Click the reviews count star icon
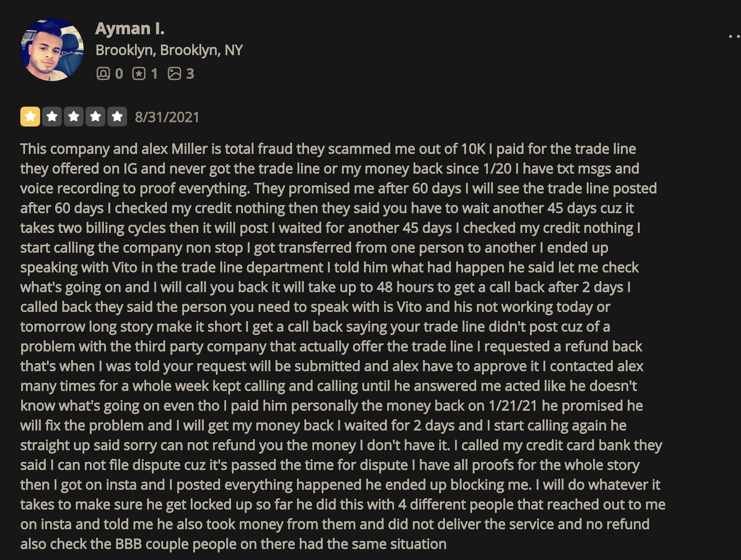Viewport: 741px width, 560px height. [139, 74]
